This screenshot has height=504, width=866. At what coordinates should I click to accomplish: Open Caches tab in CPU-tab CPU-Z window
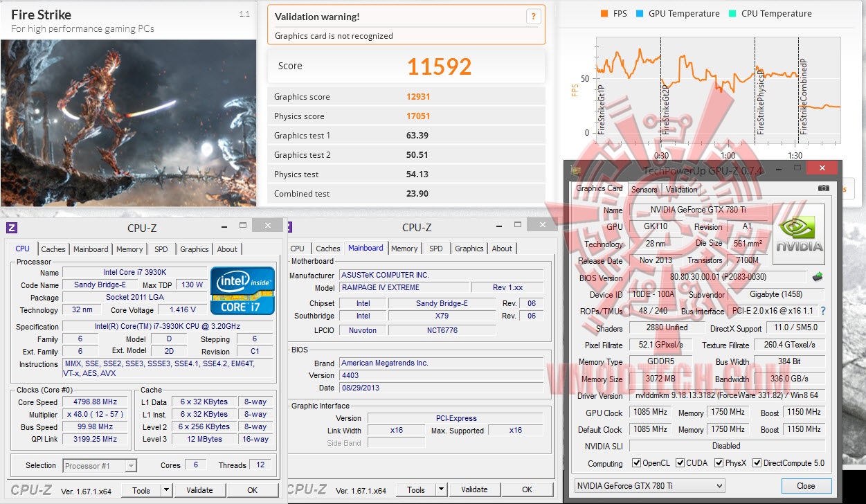pyautogui.click(x=53, y=249)
